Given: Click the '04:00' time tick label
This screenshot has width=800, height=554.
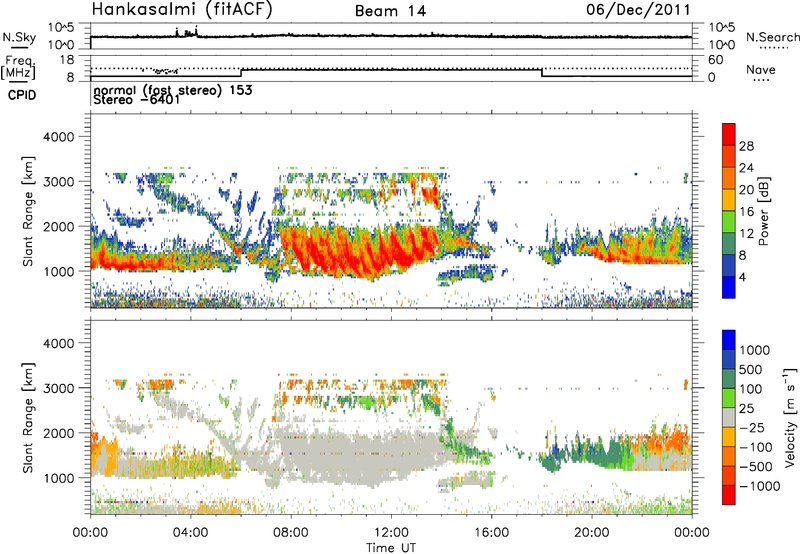Looking at the screenshot, I should [190, 533].
